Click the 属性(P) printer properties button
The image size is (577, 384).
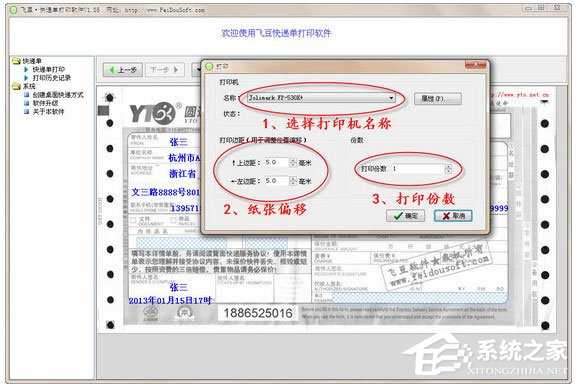438,99
